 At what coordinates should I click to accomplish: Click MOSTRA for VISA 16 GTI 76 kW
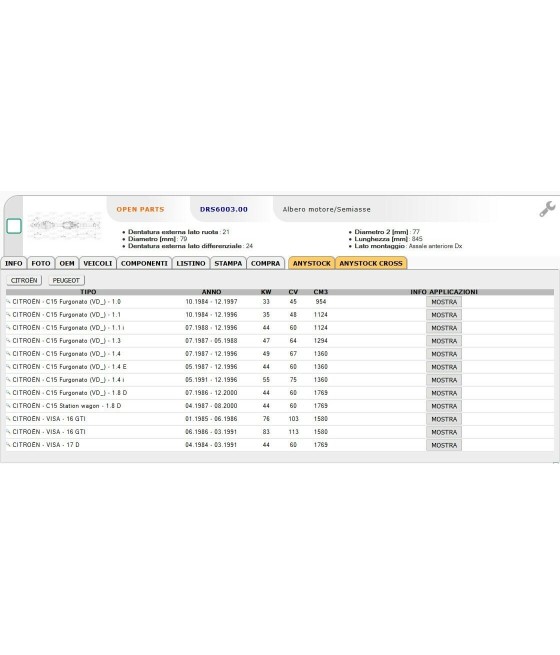click(x=444, y=419)
